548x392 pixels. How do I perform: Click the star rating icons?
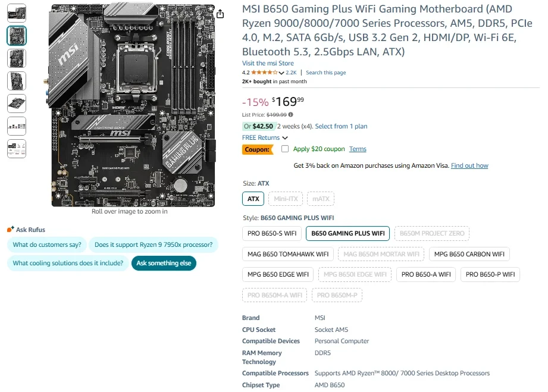[x=264, y=73]
